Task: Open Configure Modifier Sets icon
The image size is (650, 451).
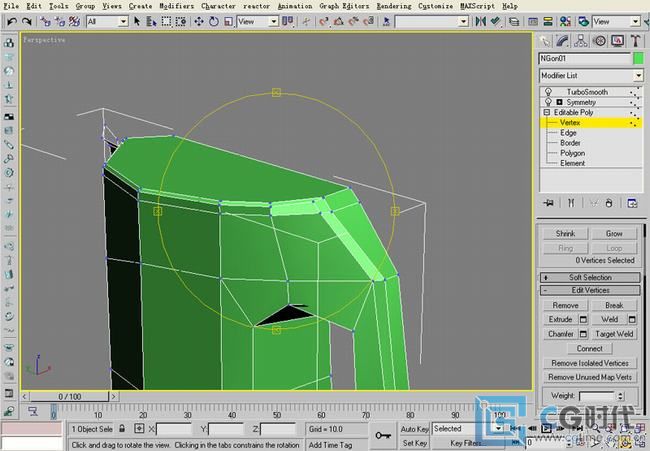Action: [632, 203]
